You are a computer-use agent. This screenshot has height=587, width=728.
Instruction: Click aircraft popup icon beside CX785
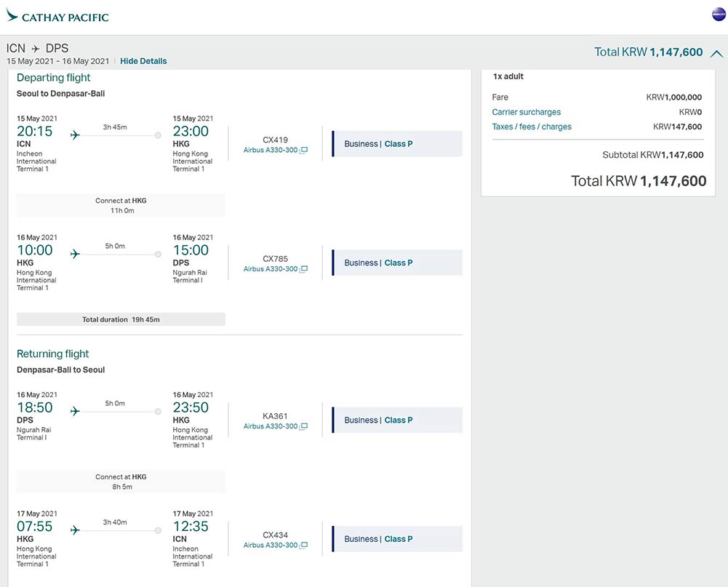pos(304,269)
